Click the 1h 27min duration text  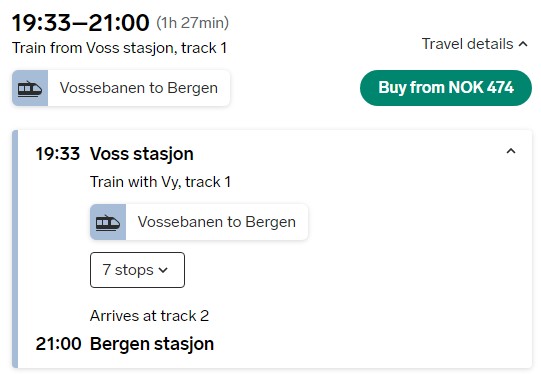[193, 23]
